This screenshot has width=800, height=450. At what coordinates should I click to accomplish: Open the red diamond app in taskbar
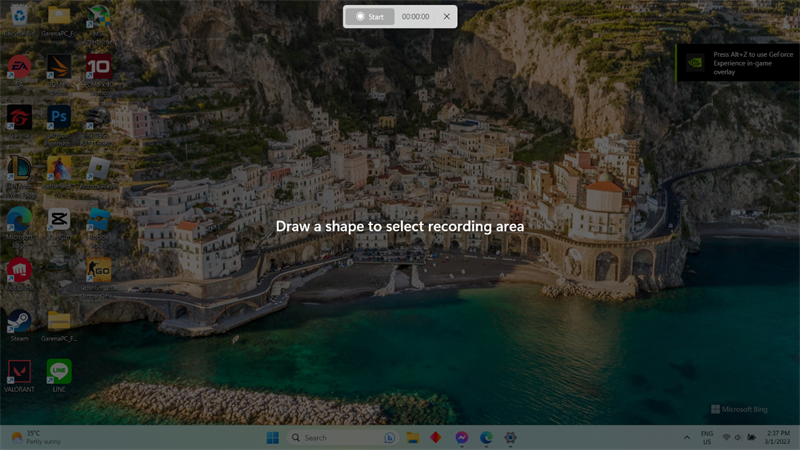(x=436, y=438)
